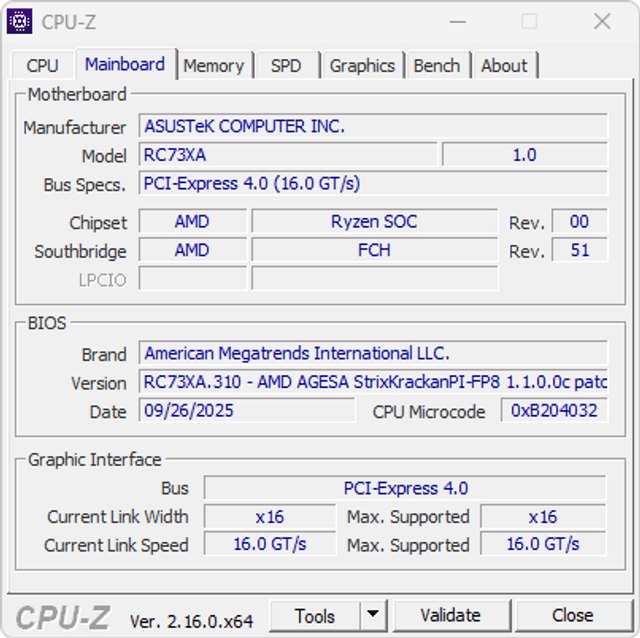Click BIOS Date 09/26/2025 field
The height and width of the screenshot is (638, 640).
point(247,410)
